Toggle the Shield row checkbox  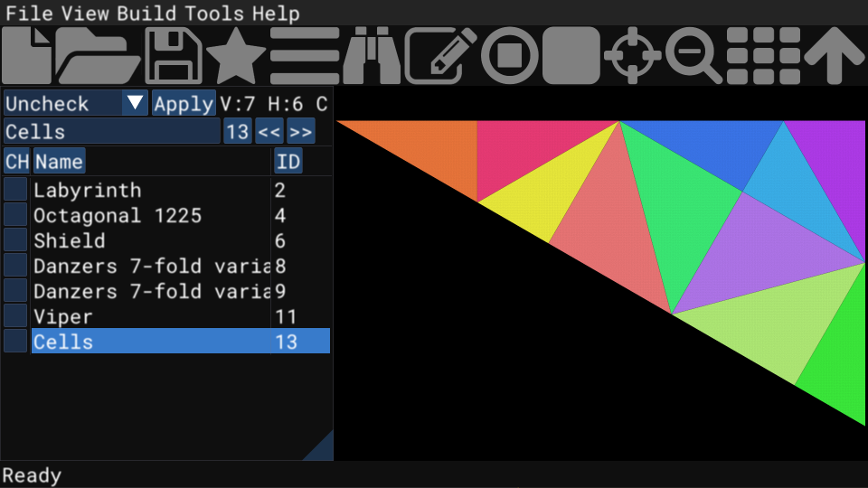coord(15,240)
